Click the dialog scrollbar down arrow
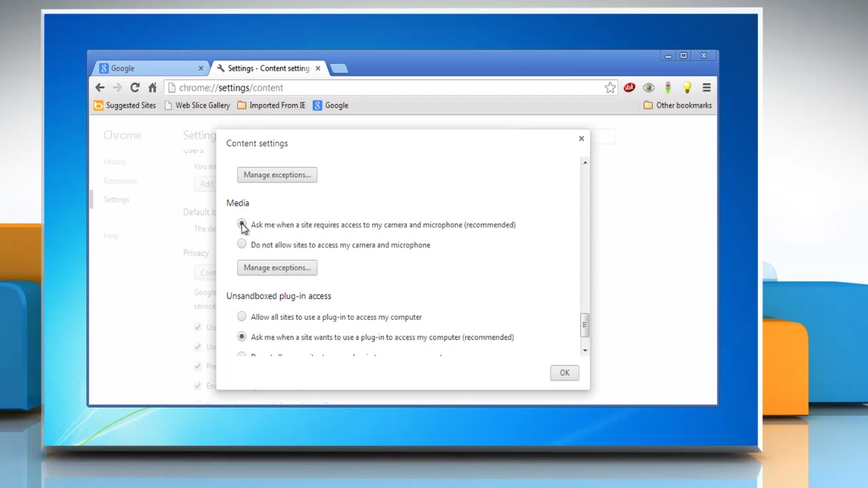Viewport: 868px width, 488px height. (x=585, y=350)
